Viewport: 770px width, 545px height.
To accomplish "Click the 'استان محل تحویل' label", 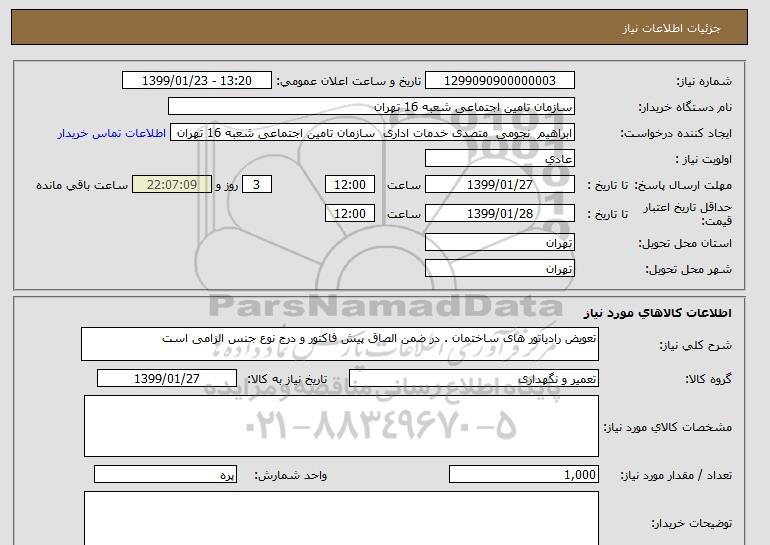I will (685, 243).
